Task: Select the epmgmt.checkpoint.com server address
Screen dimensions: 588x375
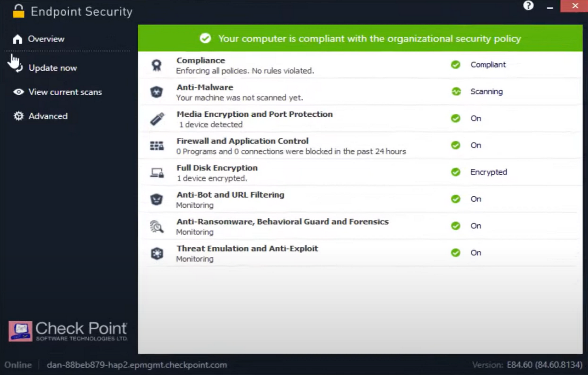Action: click(x=136, y=365)
